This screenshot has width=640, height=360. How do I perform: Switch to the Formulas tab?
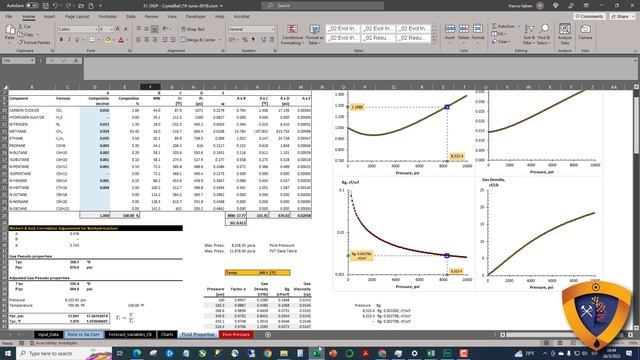(107, 16)
